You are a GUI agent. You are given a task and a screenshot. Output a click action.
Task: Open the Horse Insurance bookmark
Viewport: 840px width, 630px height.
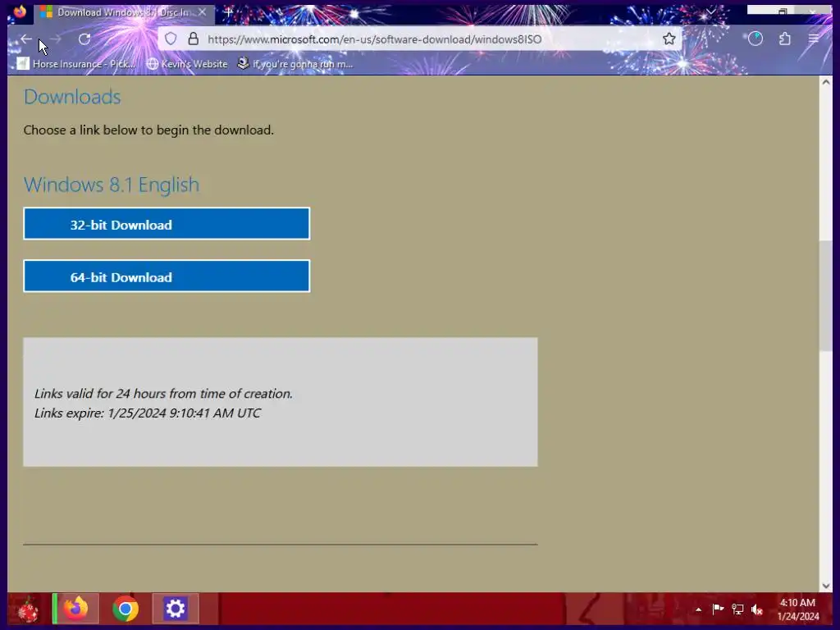(x=76, y=64)
